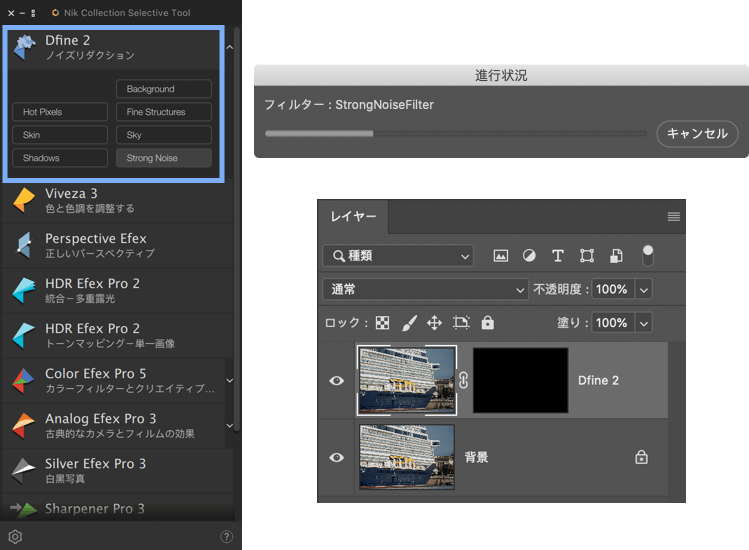The width and height of the screenshot is (749, 550).
Task: Expand the Color Efex Pro 5 chevron
Action: click(x=230, y=381)
